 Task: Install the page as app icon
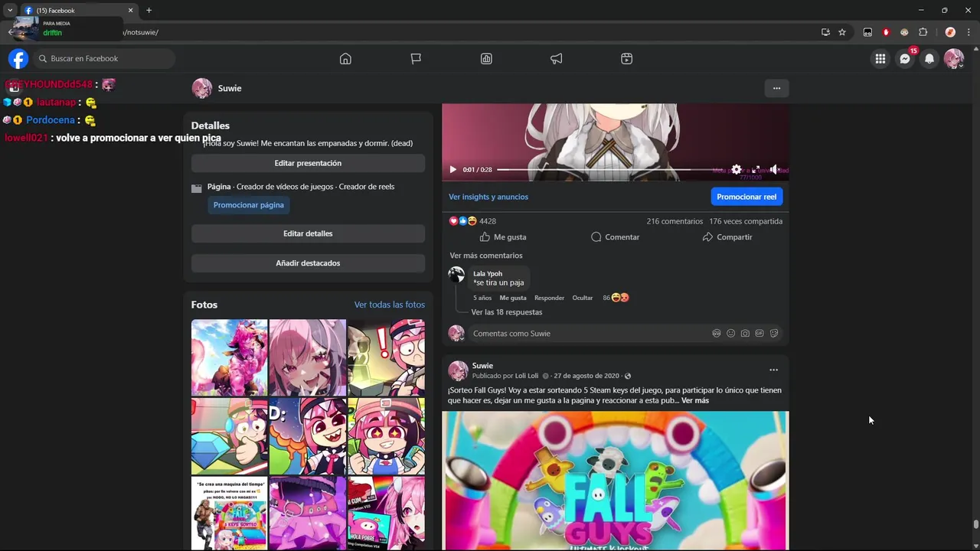click(825, 32)
